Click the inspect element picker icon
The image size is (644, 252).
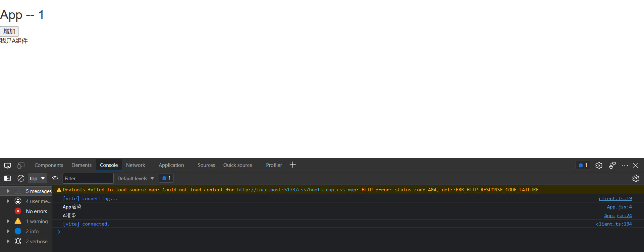pos(7,166)
